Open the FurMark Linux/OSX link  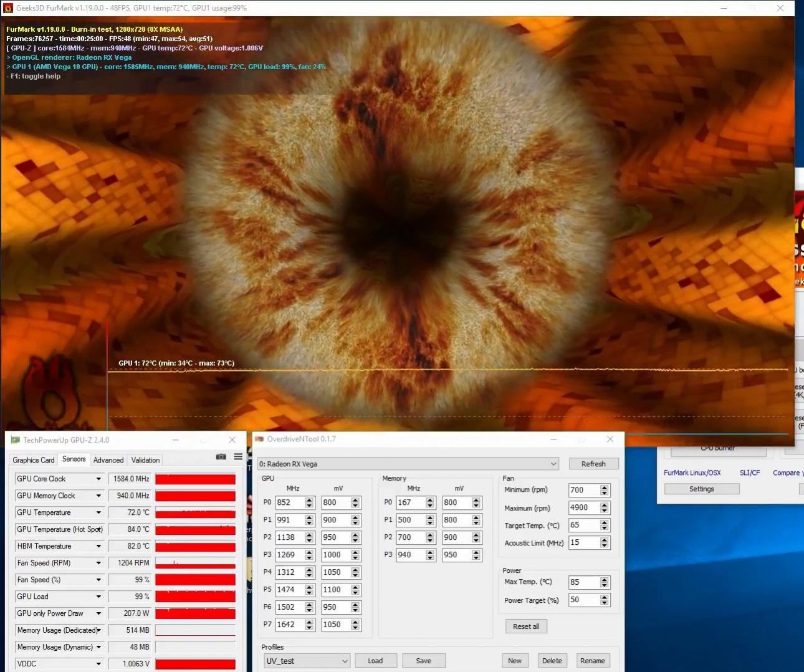coord(692,473)
